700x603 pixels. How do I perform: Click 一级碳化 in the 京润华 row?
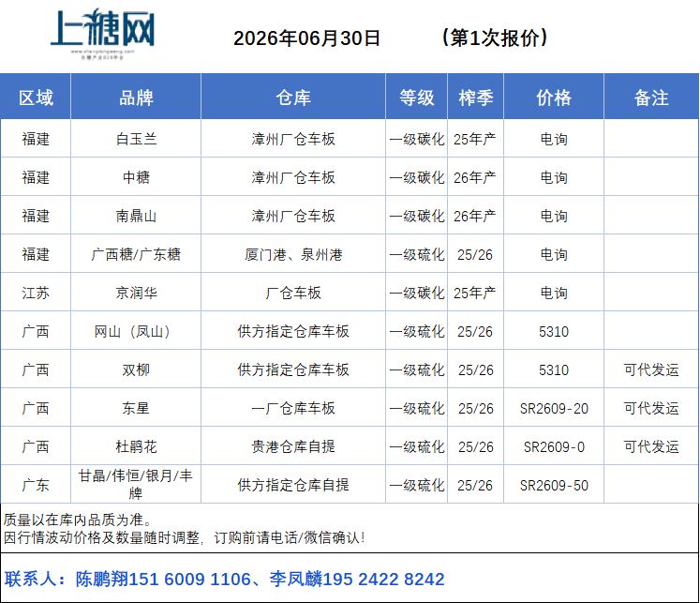(417, 293)
